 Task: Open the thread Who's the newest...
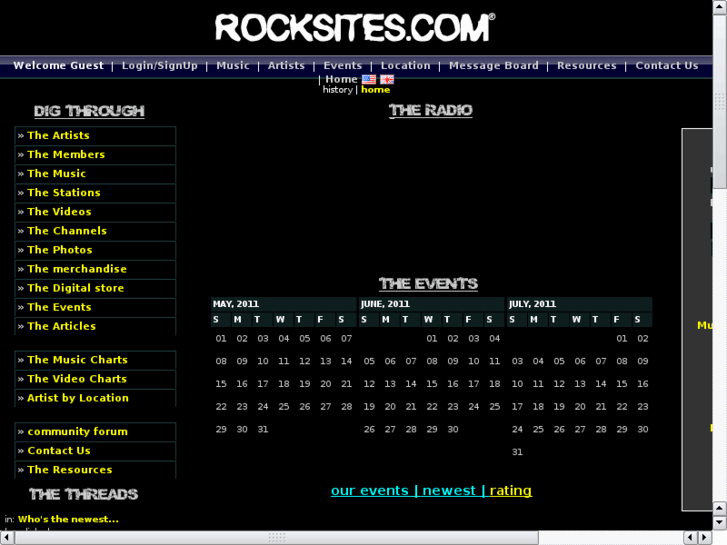tap(68, 519)
